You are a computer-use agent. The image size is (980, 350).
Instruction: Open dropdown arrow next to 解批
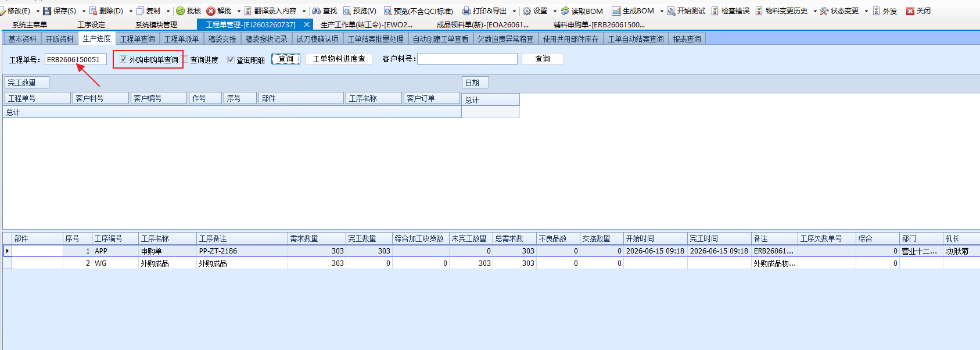(239, 11)
